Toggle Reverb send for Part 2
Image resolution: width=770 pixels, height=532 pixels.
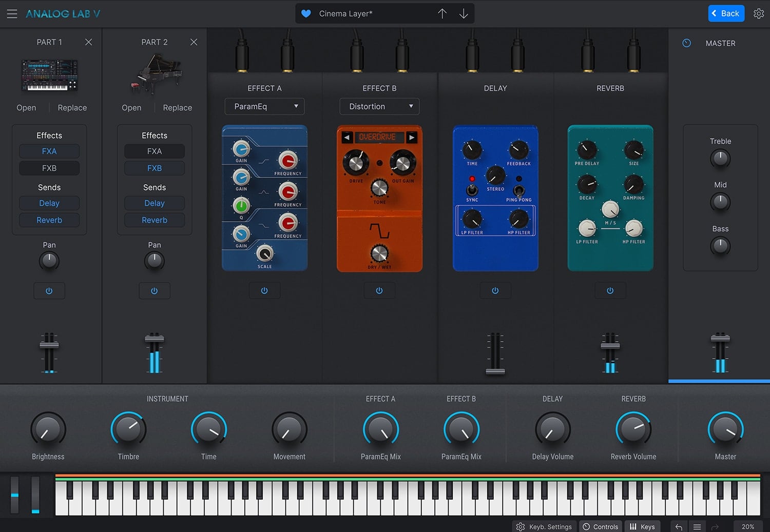pos(155,220)
